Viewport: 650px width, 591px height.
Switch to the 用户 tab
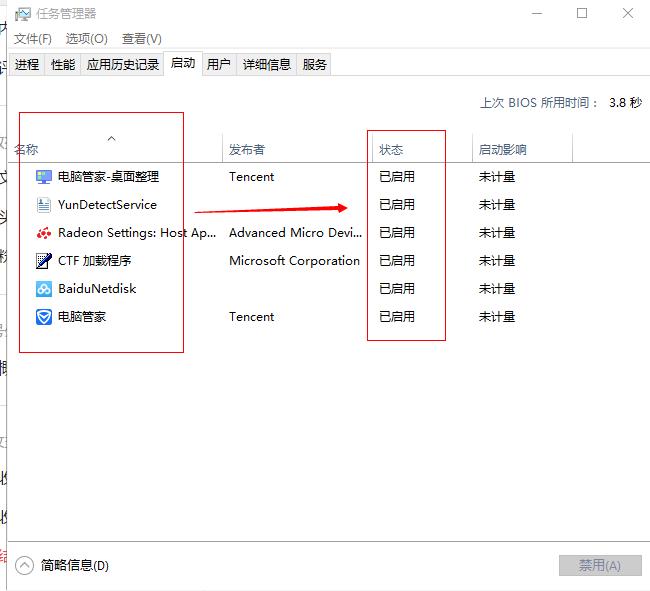[219, 65]
